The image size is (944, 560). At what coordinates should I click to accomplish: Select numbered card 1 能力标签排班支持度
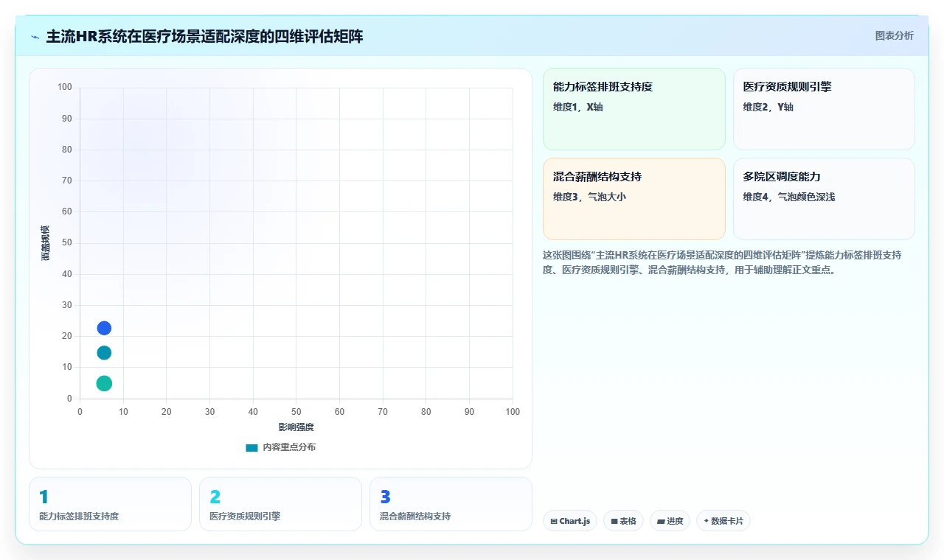pos(110,504)
